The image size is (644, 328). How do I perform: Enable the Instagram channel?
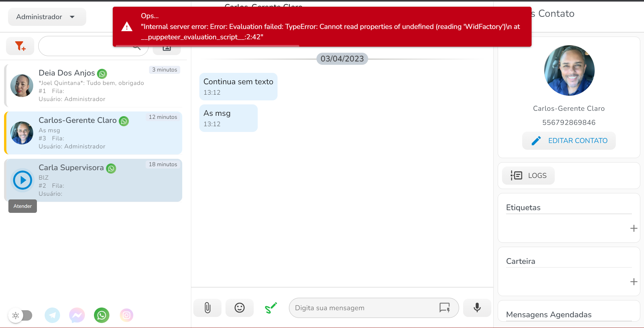coord(127,315)
